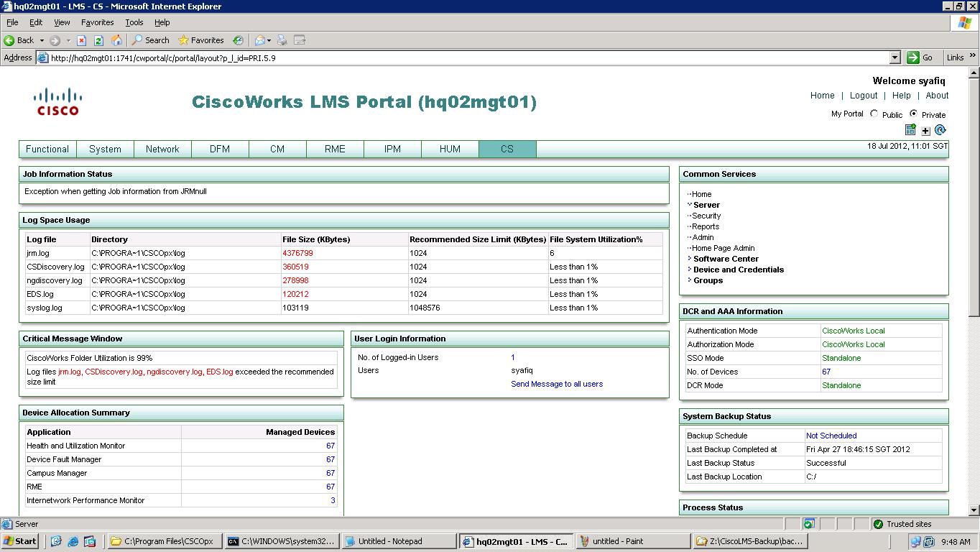This screenshot has height=552, width=980.
Task: Open address bar URL dropdown
Action: (x=895, y=57)
